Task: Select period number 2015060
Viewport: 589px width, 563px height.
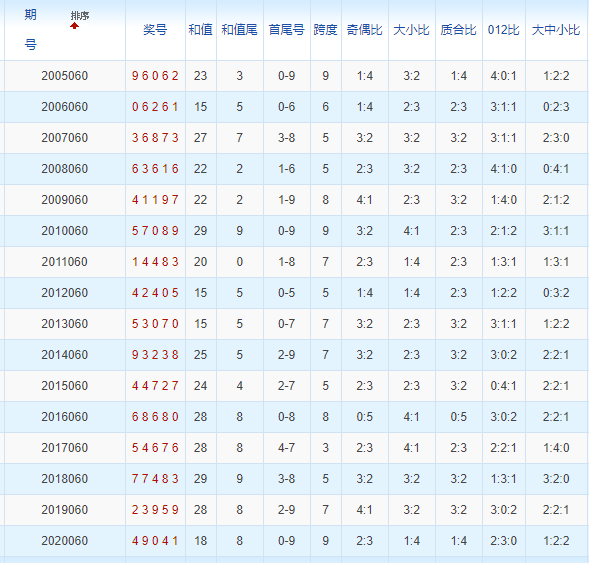Action: coord(65,386)
